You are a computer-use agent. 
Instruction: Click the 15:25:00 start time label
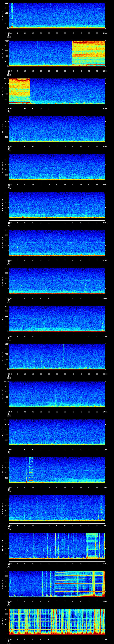point(9,487)
